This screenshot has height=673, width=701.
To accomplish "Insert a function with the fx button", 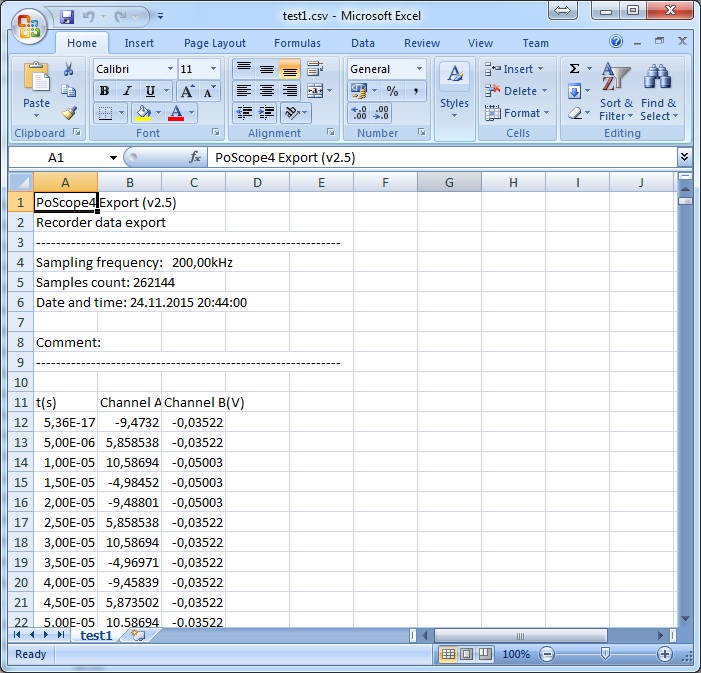I will click(x=195, y=157).
